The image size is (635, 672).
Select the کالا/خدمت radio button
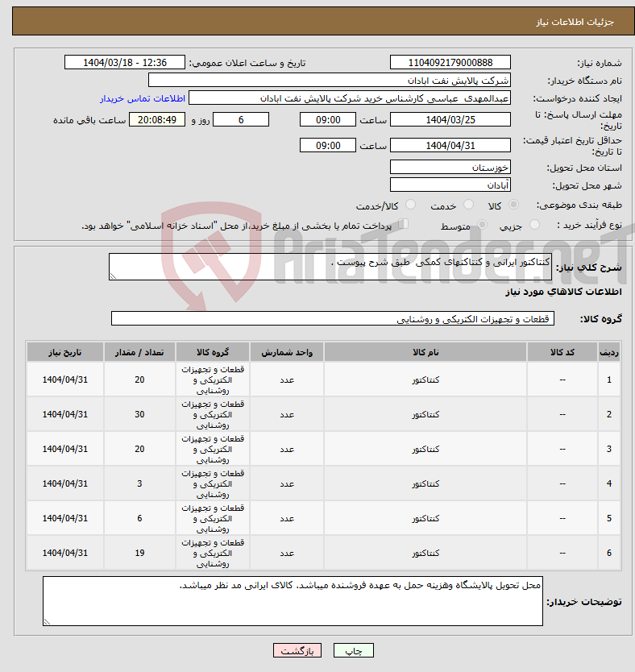[410, 205]
